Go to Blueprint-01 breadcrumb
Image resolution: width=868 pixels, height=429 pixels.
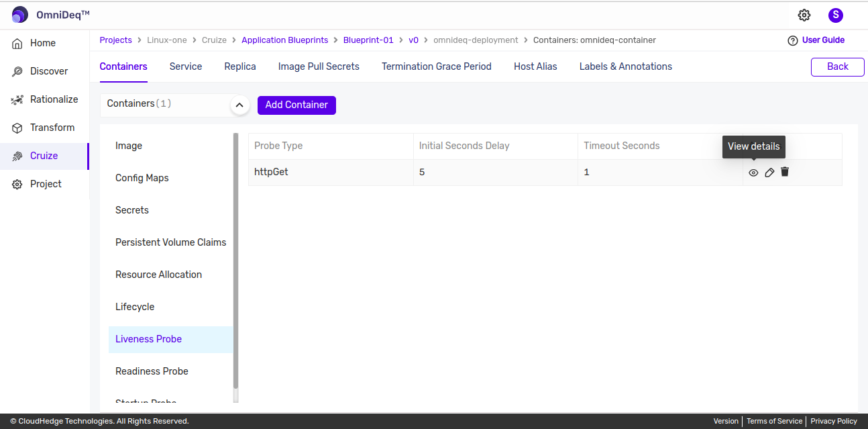tap(368, 40)
